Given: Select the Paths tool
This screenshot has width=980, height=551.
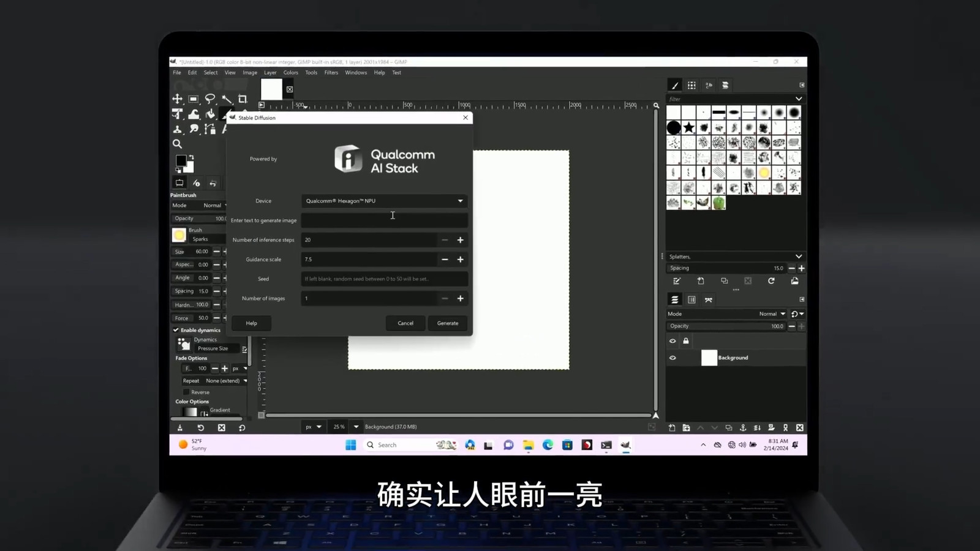Looking at the screenshot, I should (210, 129).
